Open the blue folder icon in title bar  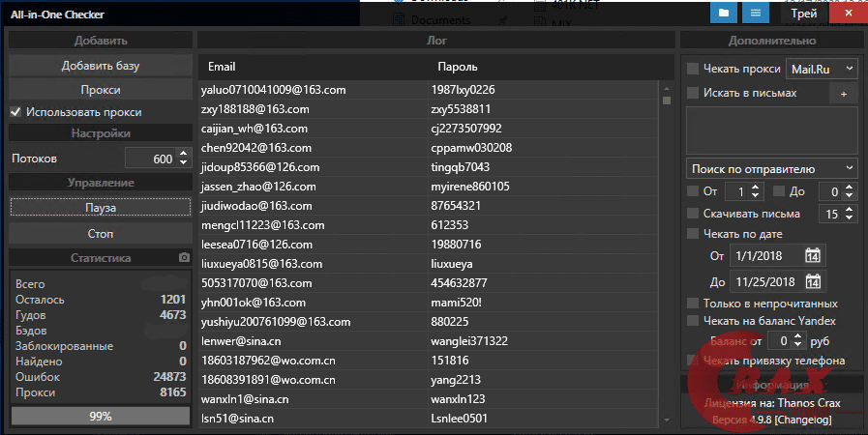pyautogui.click(x=724, y=13)
